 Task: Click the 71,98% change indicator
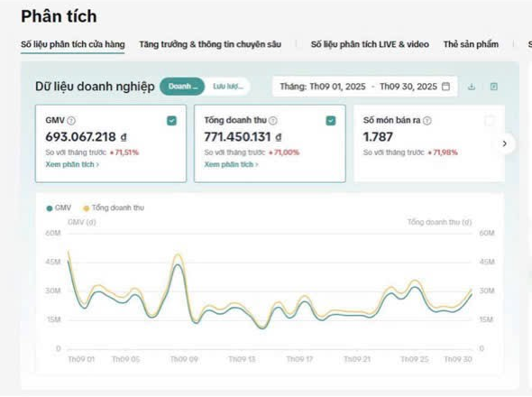pyautogui.click(x=443, y=152)
